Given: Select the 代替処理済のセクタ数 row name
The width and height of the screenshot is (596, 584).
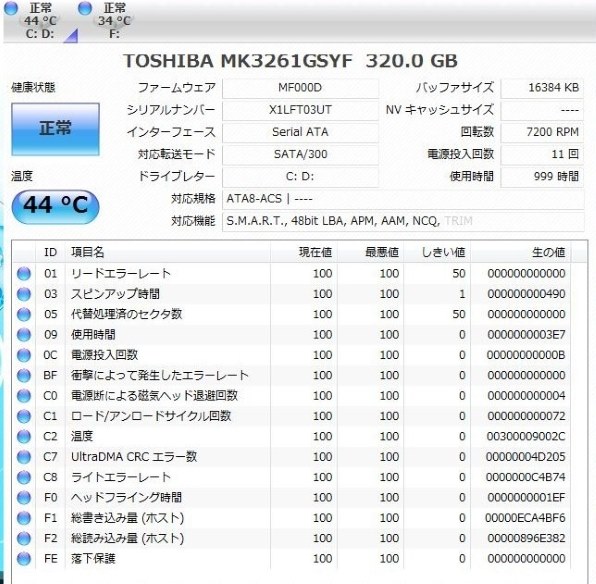Looking at the screenshot, I should pyautogui.click(x=127, y=314).
